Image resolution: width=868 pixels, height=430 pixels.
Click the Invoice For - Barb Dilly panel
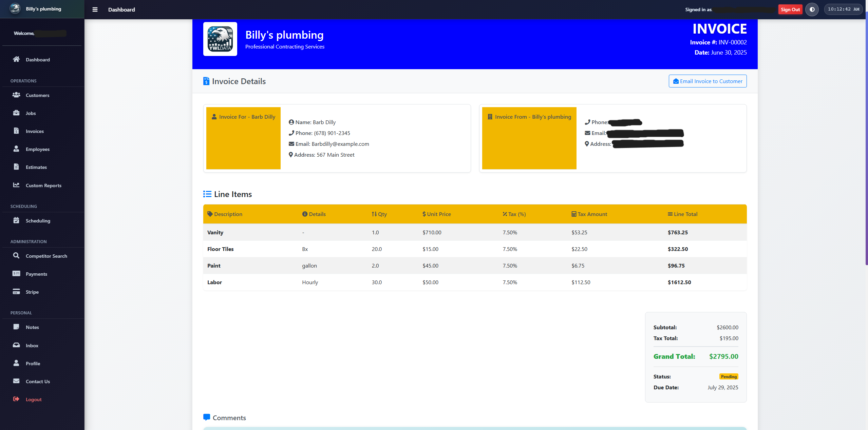(243, 138)
